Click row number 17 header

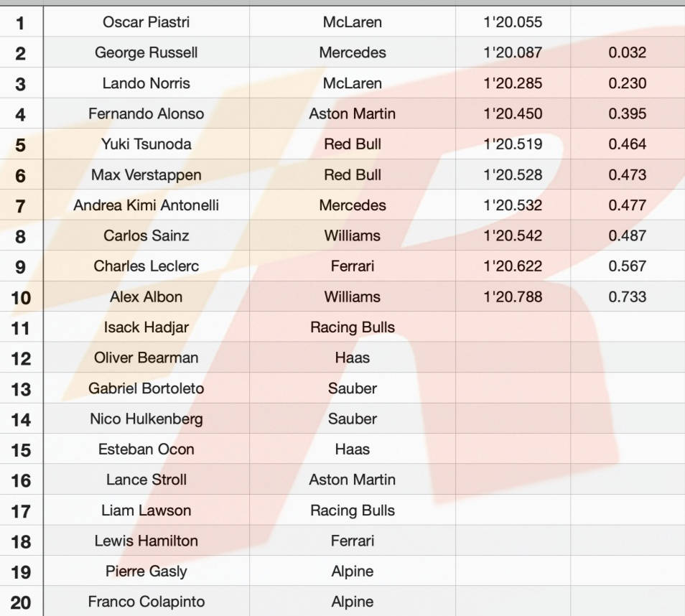(21, 511)
